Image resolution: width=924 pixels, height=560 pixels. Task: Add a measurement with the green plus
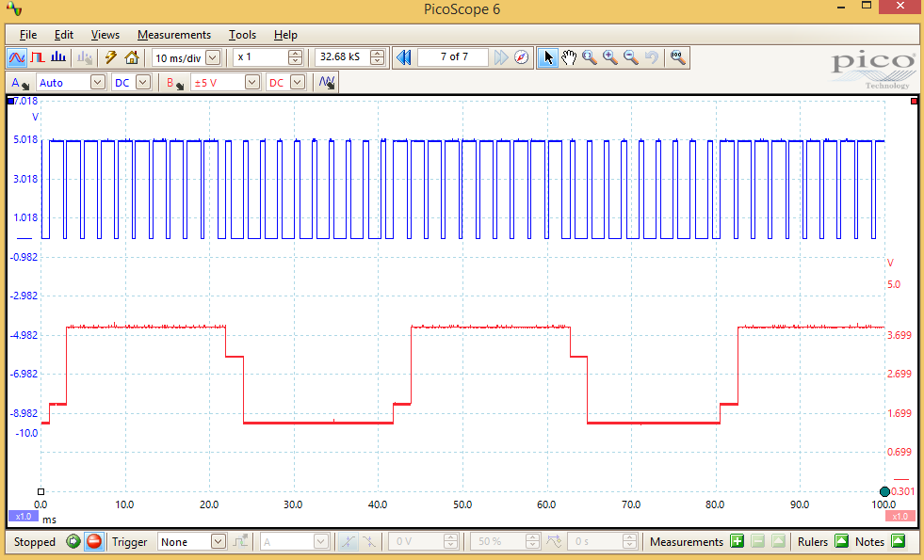(737, 541)
